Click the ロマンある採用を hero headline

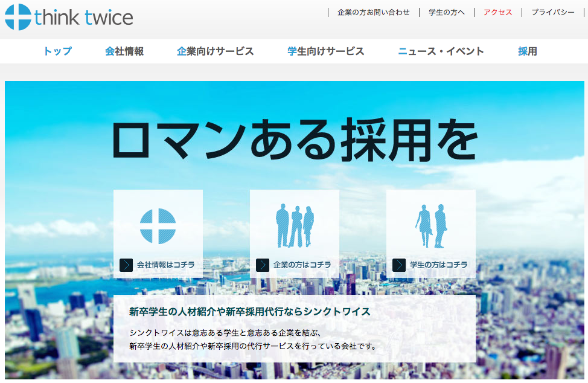295,140
